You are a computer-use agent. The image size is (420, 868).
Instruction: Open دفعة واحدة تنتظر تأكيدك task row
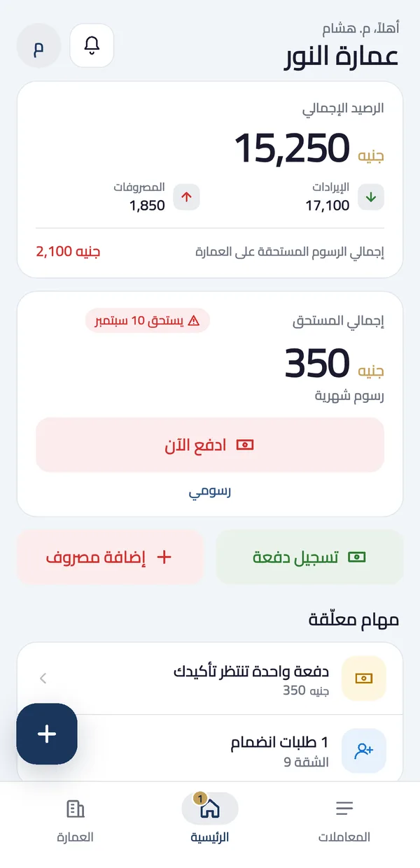tap(210, 678)
